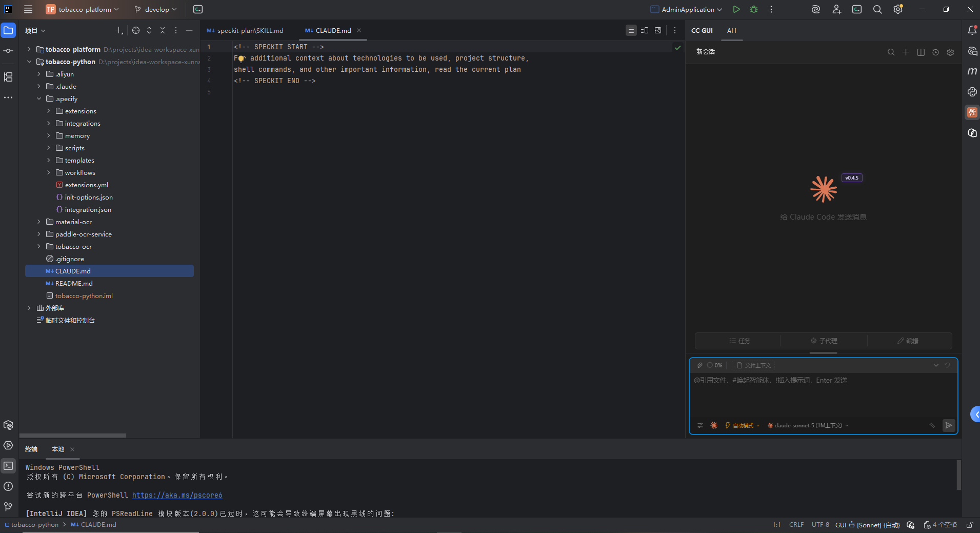Expand the .claude folder
This screenshot has height=533, width=980.
tap(39, 86)
